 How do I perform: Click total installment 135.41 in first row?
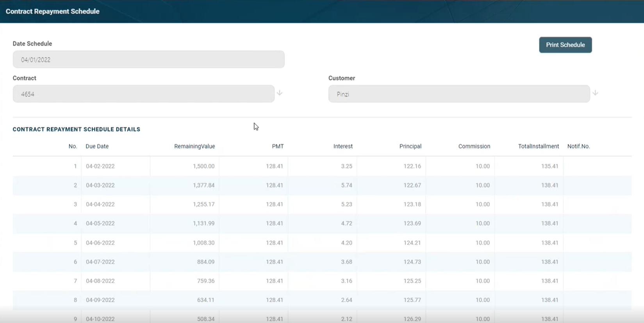coord(549,166)
